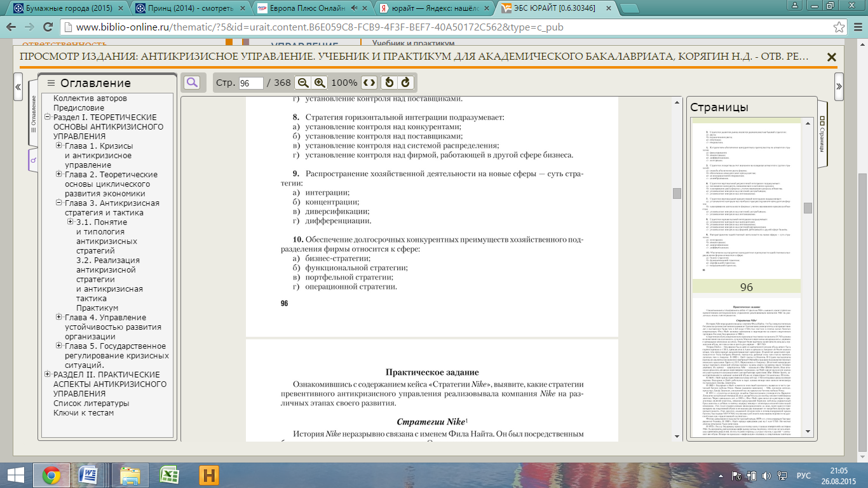The image size is (868, 488).
Task: Open Предисловие contents entry
Action: pyautogui.click(x=79, y=108)
